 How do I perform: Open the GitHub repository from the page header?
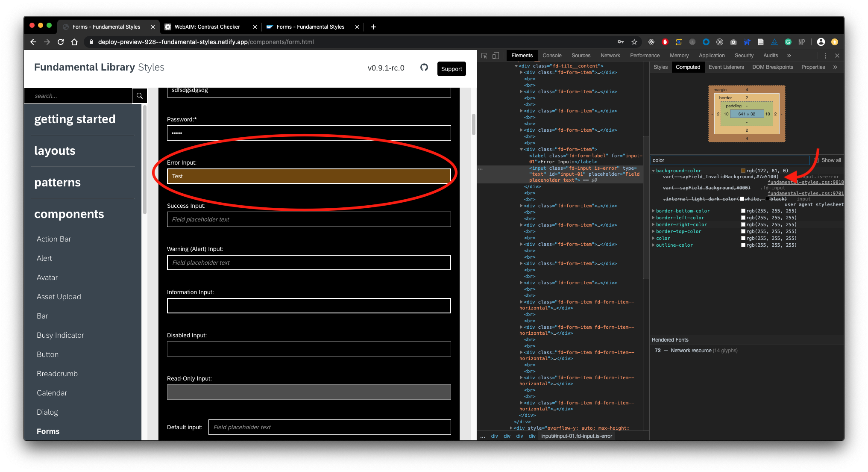424,68
